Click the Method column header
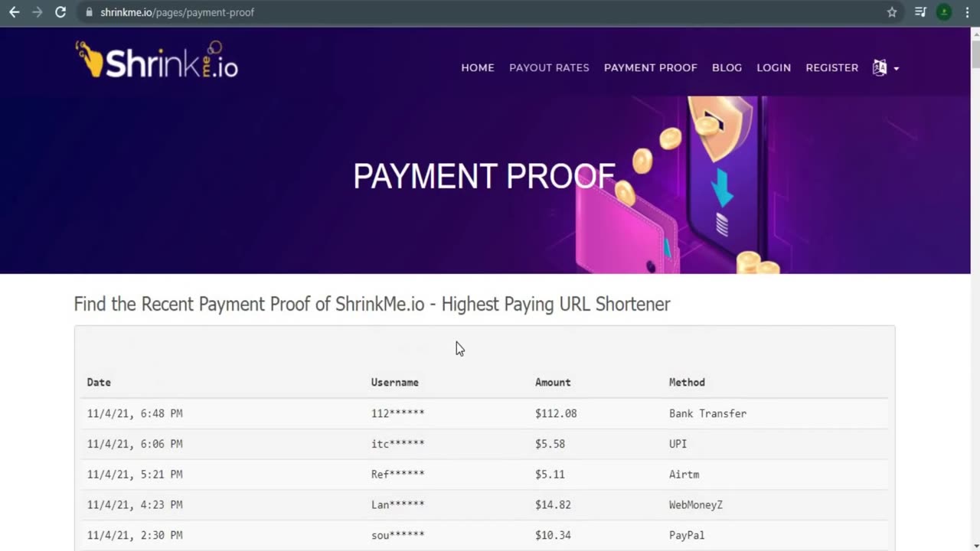 tap(687, 382)
